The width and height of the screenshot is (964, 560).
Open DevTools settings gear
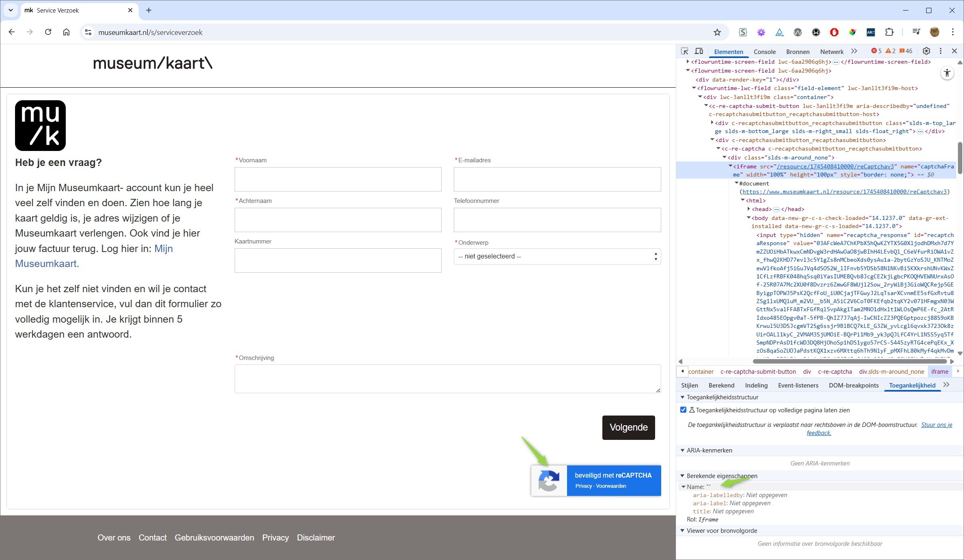926,51
